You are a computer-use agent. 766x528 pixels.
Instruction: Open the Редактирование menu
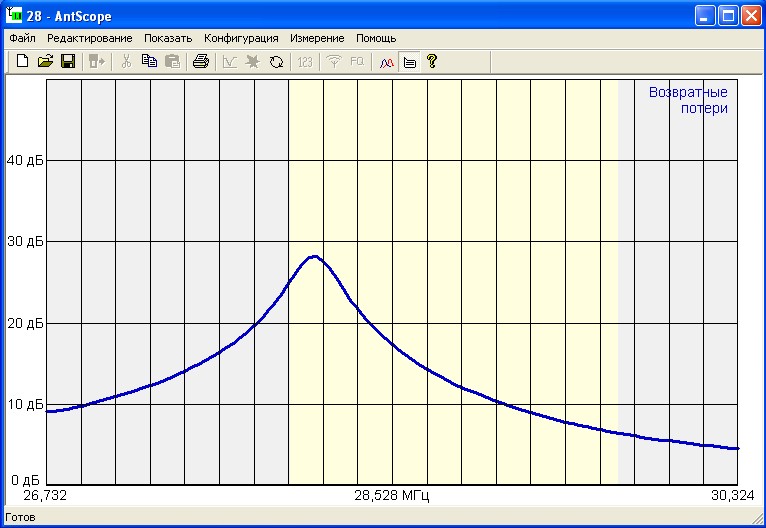[89, 38]
